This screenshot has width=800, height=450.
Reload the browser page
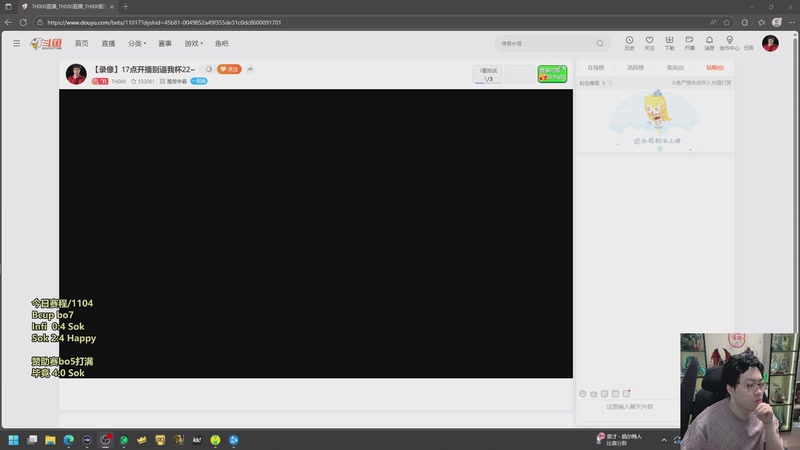point(23,22)
